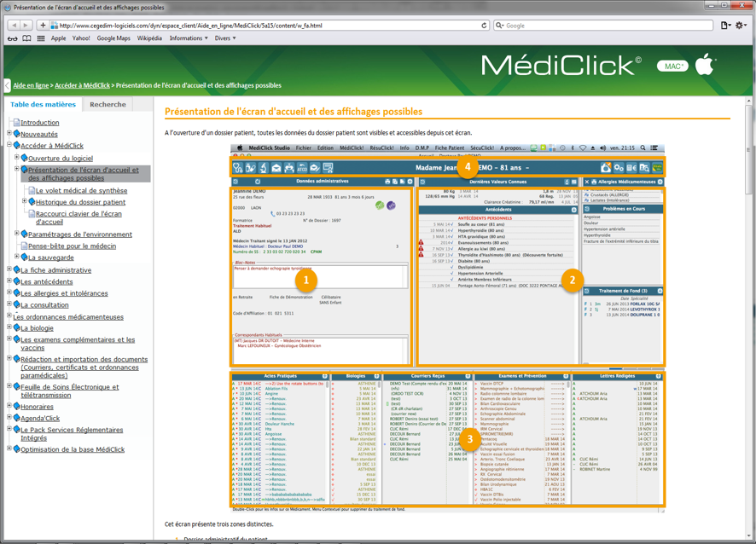
Task: Click the scrollbar up arrow at top right
Action: (749, 101)
